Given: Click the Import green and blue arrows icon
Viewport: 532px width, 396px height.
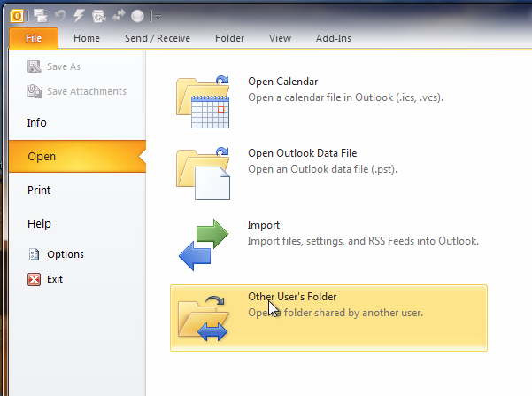Looking at the screenshot, I should point(204,245).
